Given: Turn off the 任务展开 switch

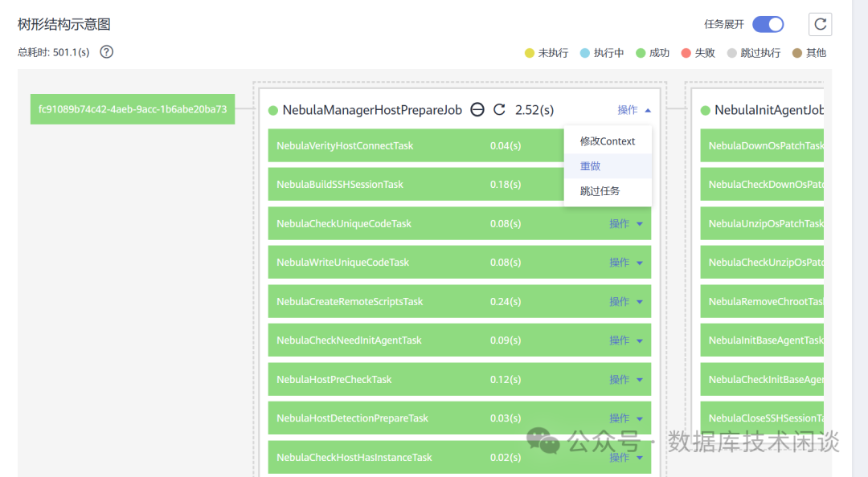Looking at the screenshot, I should pyautogui.click(x=768, y=24).
